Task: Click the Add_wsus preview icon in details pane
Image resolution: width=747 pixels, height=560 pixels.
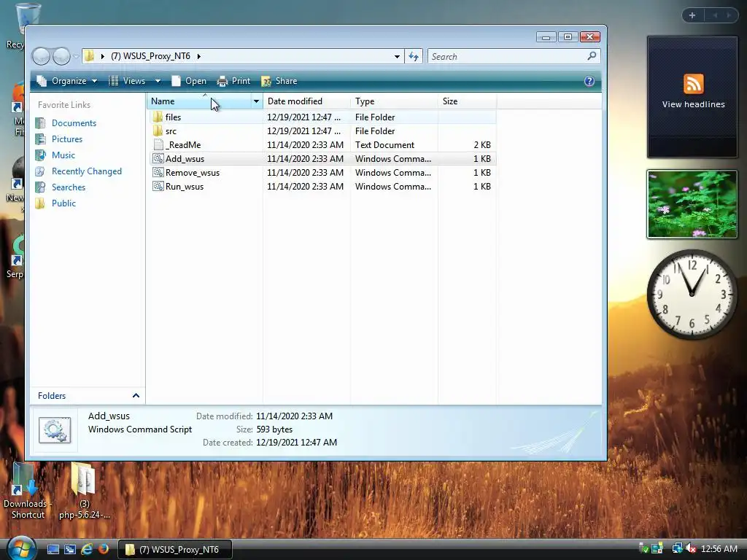Action: pyautogui.click(x=55, y=430)
